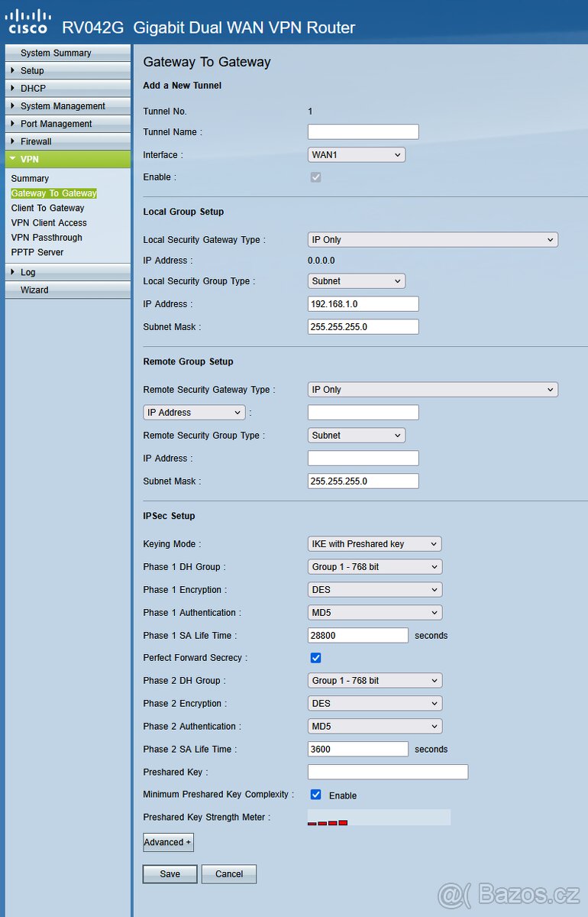Cancel the tunnel changes

tap(229, 874)
